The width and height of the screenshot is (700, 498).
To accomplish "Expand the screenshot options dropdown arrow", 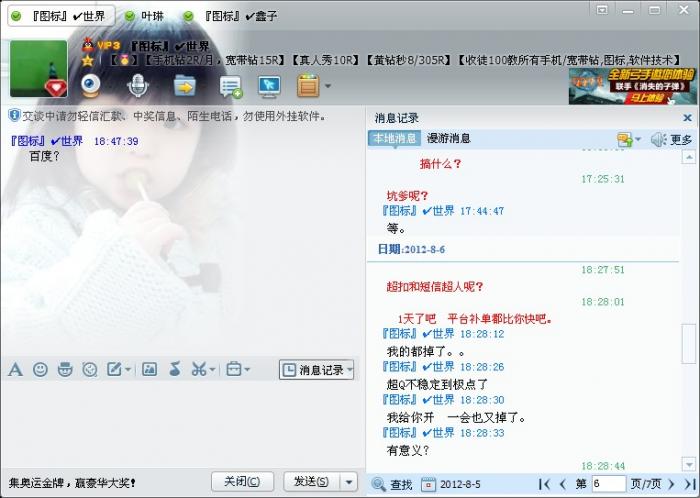I will click(x=212, y=369).
